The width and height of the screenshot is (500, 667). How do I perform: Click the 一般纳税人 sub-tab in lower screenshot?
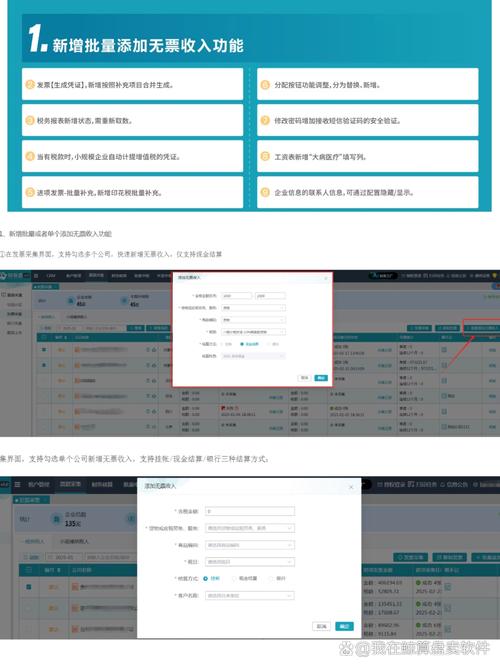click(33, 541)
